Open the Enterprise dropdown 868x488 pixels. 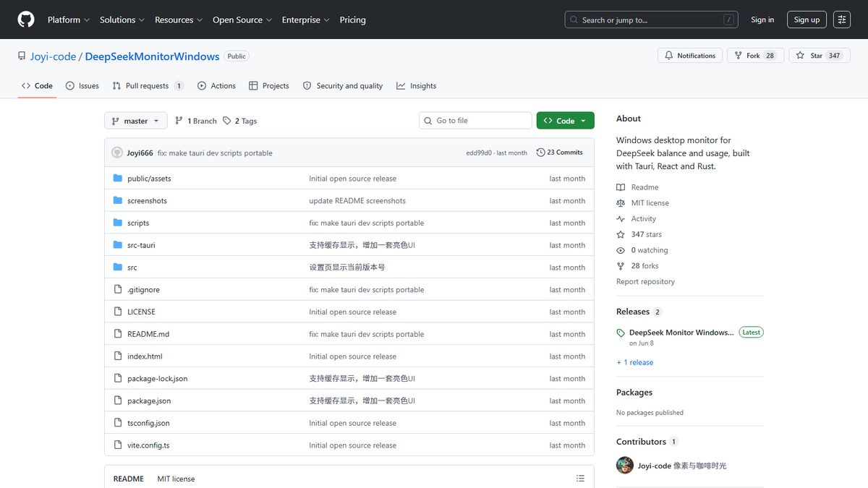pos(306,20)
